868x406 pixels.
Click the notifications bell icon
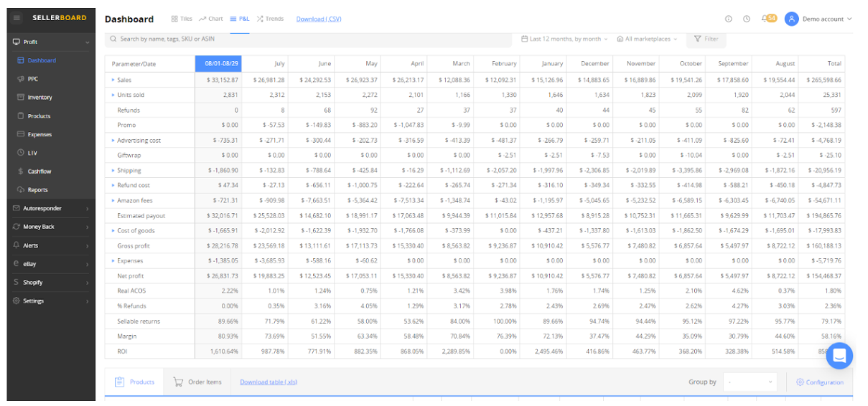765,19
